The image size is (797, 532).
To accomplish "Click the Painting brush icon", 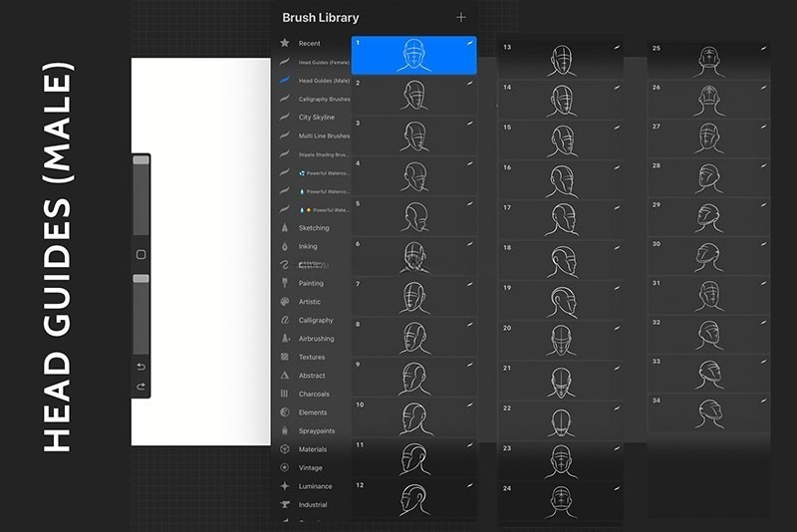I will [x=285, y=283].
